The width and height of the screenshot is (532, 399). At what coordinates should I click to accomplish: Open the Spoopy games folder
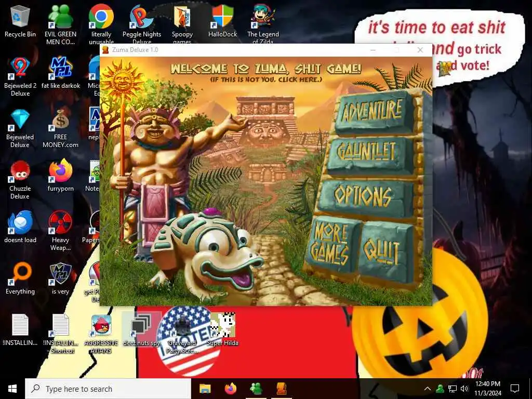pyautogui.click(x=182, y=24)
